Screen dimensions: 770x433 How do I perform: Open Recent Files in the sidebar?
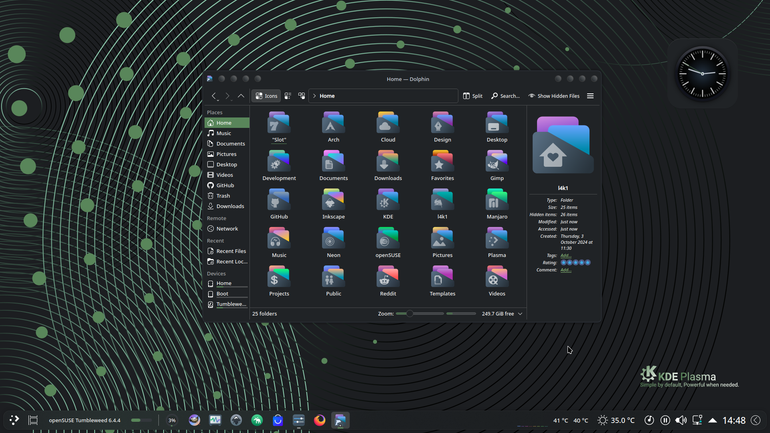[x=227, y=251]
